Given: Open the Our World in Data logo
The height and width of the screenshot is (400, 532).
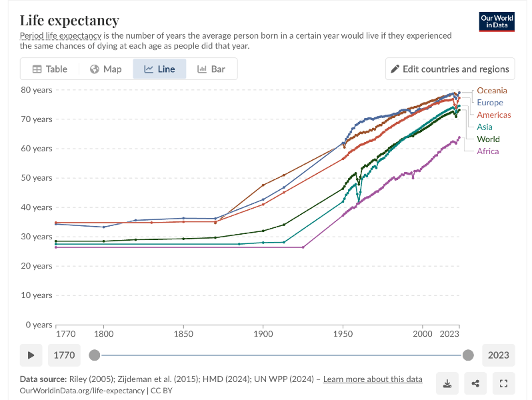Looking at the screenshot, I should tap(497, 21).
